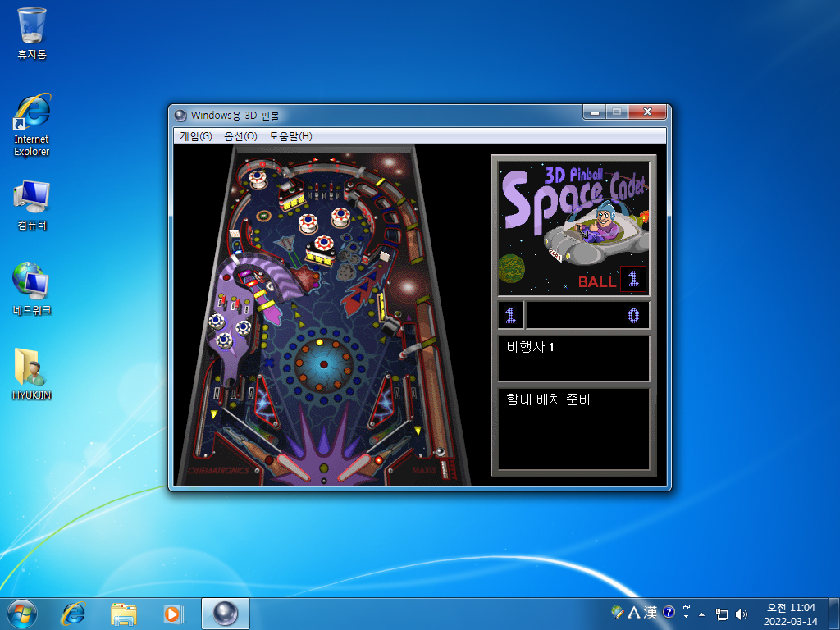Select the 컴퓨터 desktop icon
The width and height of the screenshot is (840, 630).
(32, 205)
